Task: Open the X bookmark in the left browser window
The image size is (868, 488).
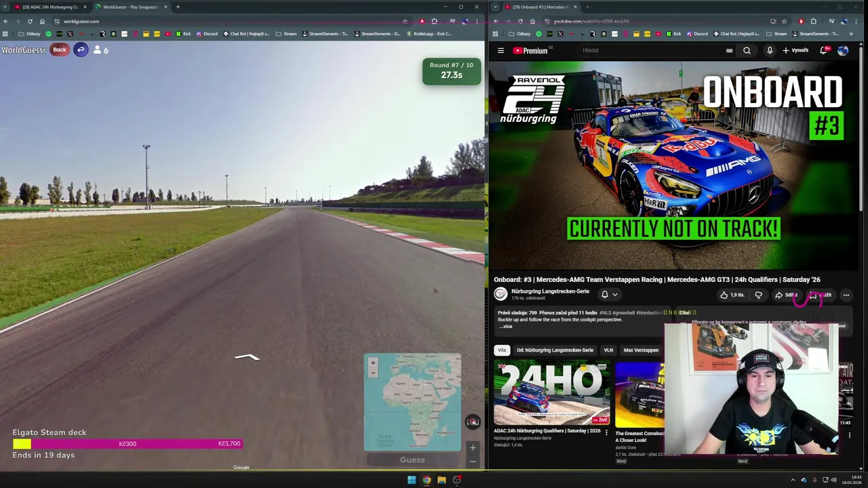Action: point(70,34)
